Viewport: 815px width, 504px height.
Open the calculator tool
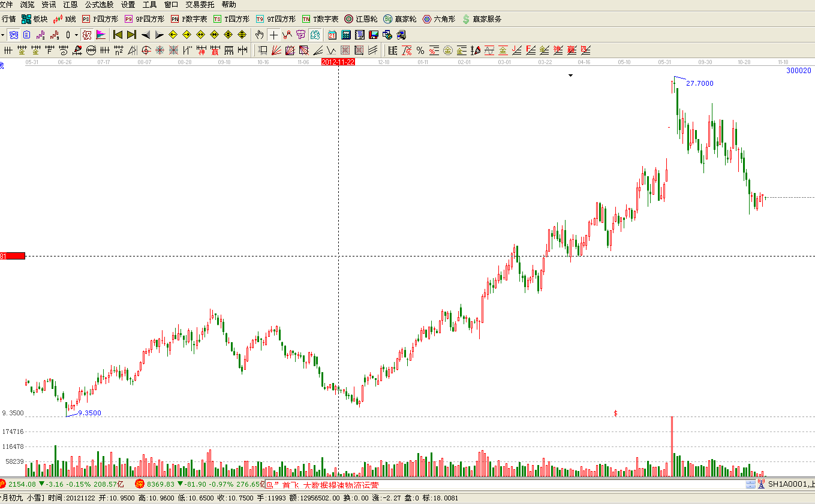pos(346,35)
